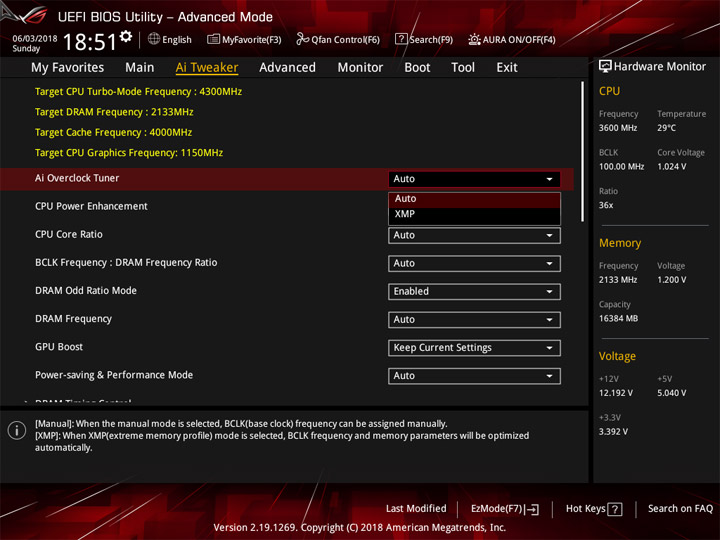Image resolution: width=720 pixels, height=540 pixels.
Task: Open the My Favorites tab
Action: [68, 68]
